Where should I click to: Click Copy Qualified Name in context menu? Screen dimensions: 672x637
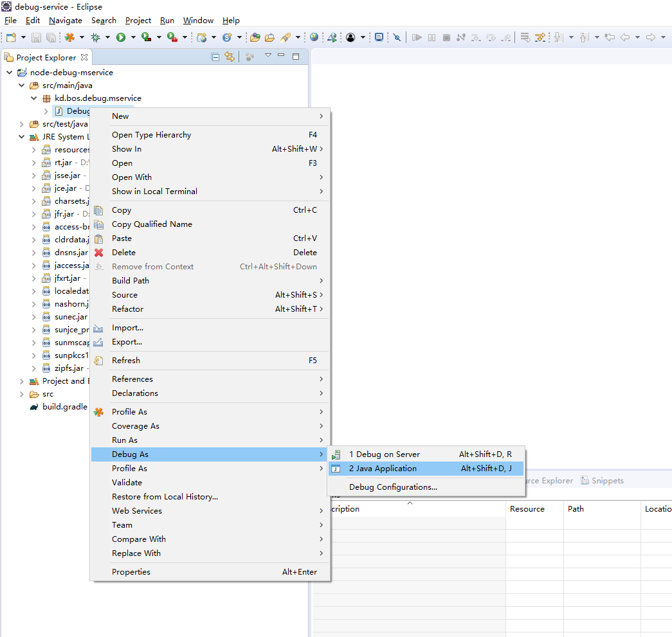pos(210,224)
